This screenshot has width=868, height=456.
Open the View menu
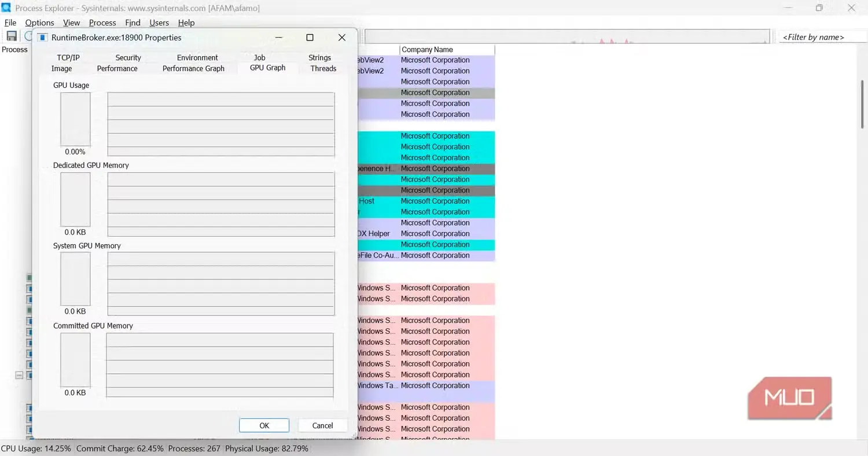point(71,23)
